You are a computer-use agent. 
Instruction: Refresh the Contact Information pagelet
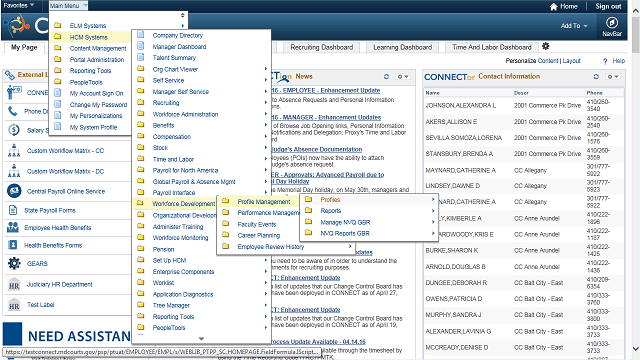[x=596, y=76]
